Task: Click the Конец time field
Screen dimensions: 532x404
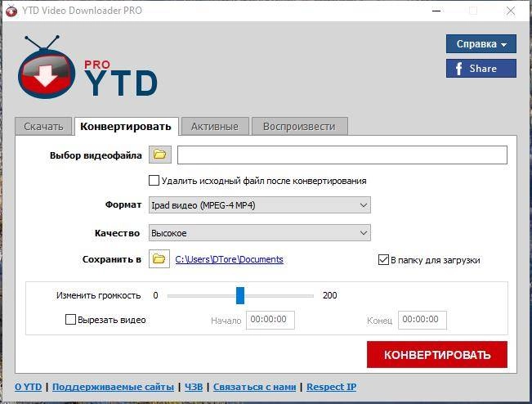Action: [x=422, y=320]
